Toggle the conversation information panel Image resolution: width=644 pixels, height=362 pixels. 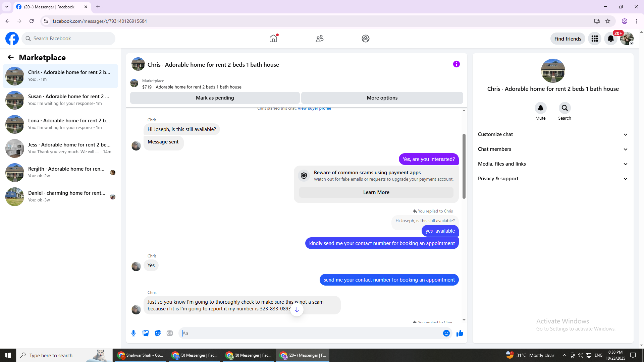[456, 64]
